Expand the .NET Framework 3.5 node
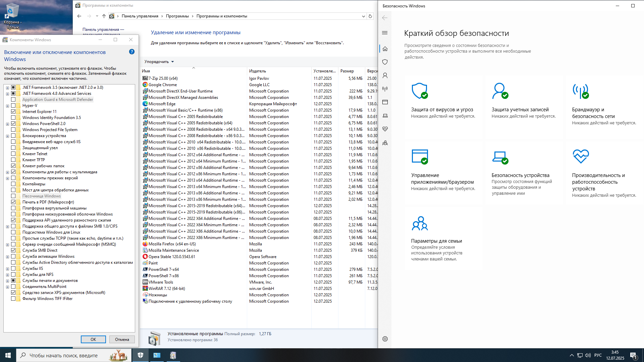 7,87
